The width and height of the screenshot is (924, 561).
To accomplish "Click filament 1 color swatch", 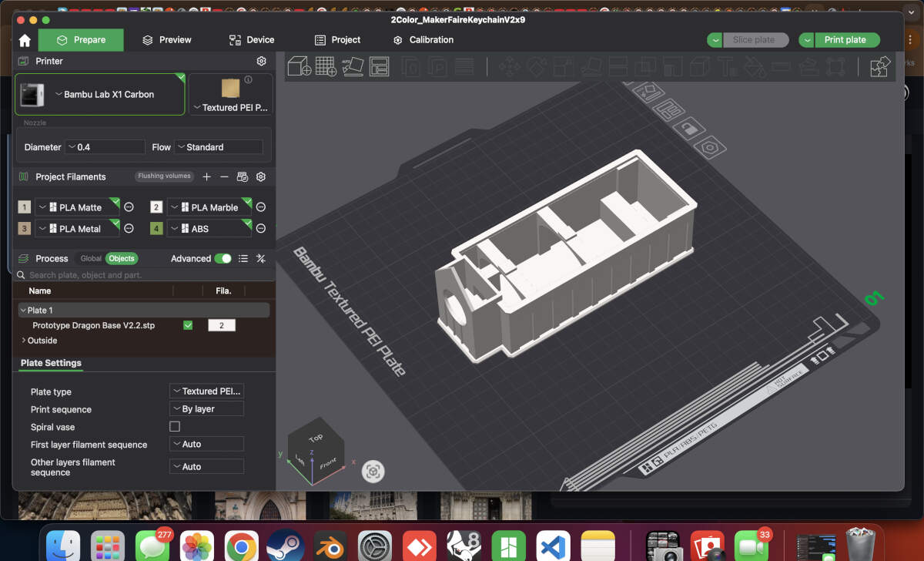I will coord(25,207).
